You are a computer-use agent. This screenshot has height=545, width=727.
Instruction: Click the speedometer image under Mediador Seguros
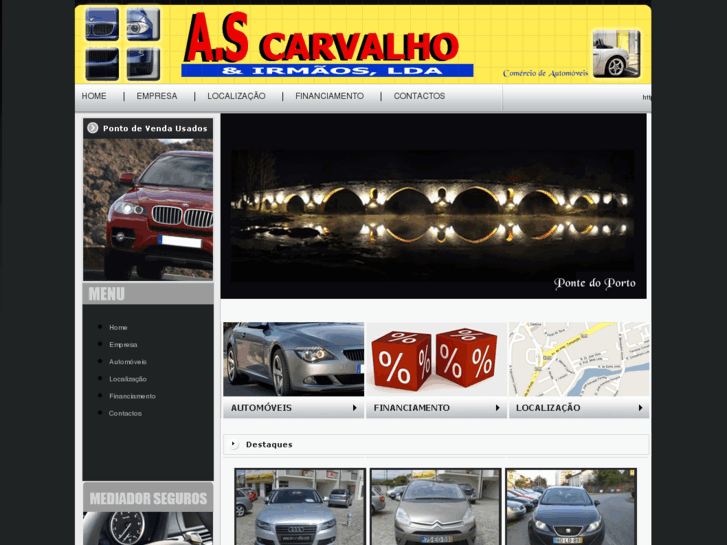point(148,528)
